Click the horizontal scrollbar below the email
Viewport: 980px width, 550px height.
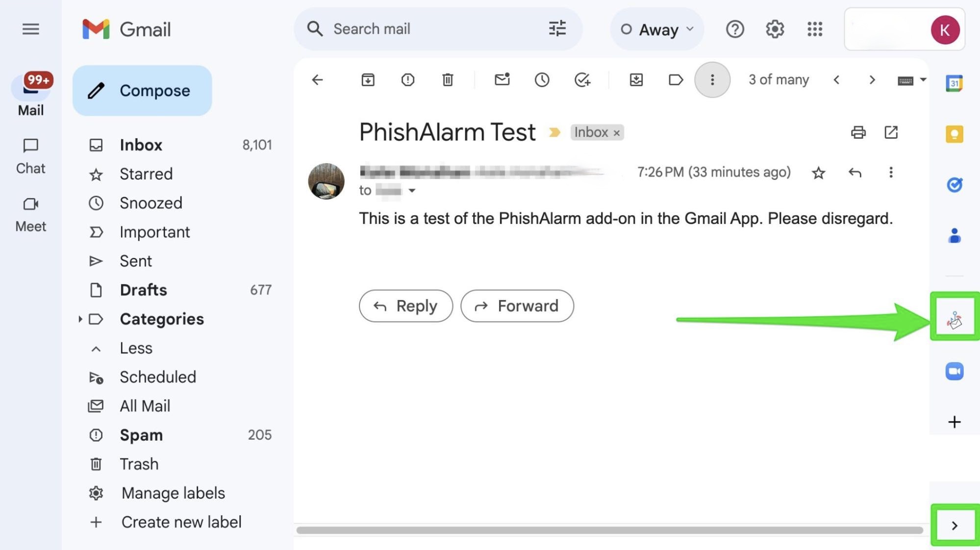[x=609, y=530]
